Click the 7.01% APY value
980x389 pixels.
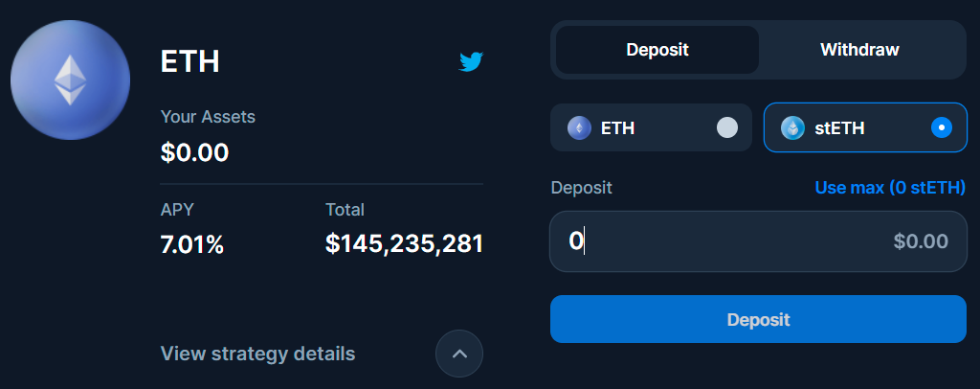click(x=192, y=244)
